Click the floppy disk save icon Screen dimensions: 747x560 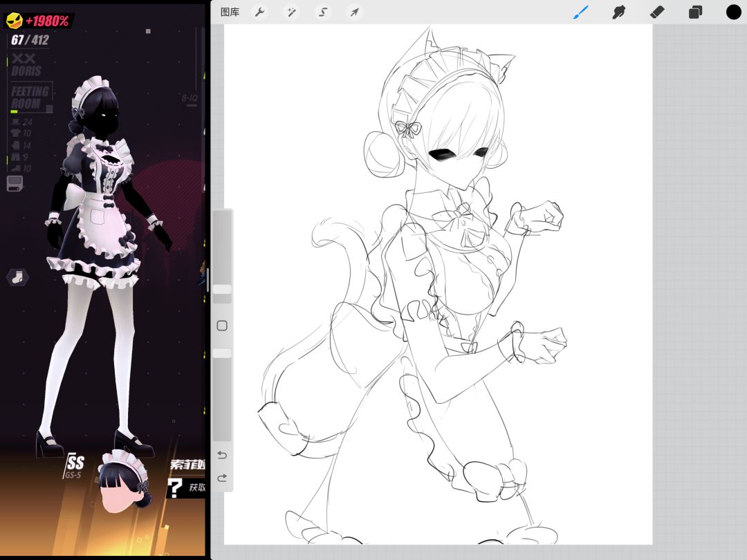click(x=15, y=183)
